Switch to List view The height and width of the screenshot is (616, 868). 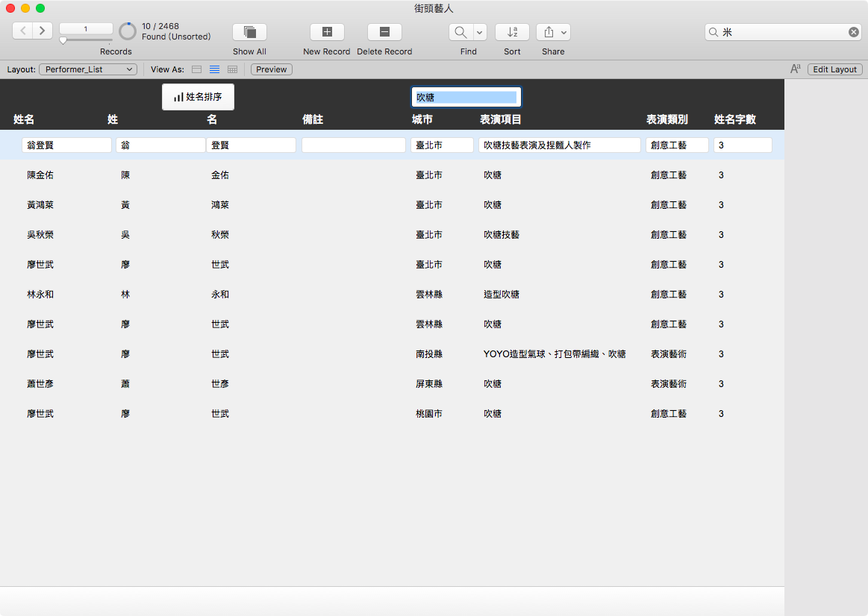pos(214,69)
